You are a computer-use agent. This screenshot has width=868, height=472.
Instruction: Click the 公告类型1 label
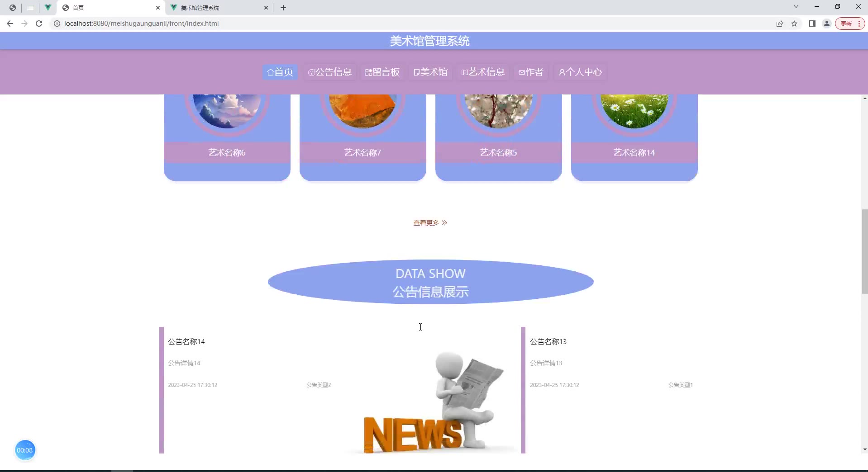click(681, 385)
